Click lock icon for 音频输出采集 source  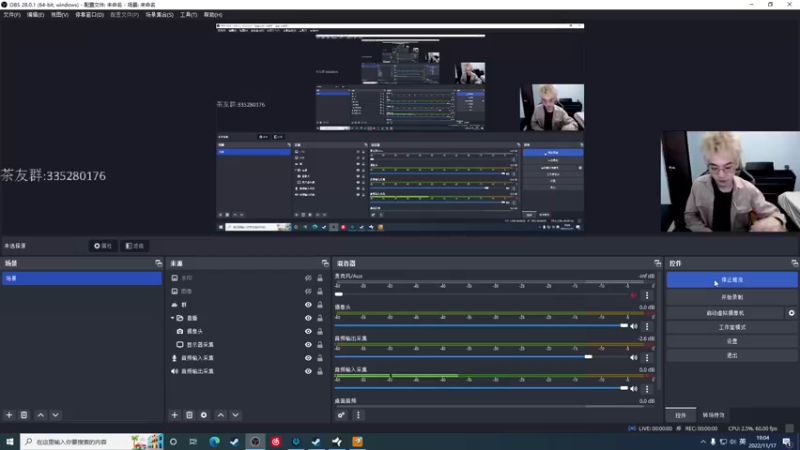[x=320, y=371]
